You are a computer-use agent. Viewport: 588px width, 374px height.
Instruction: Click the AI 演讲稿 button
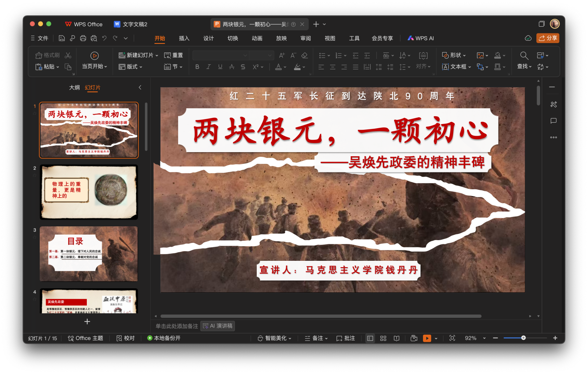(x=218, y=326)
